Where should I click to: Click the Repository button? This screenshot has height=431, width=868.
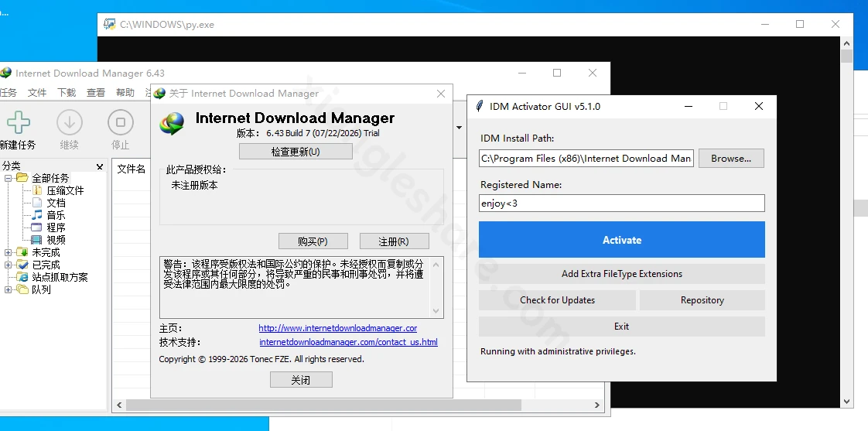point(702,300)
